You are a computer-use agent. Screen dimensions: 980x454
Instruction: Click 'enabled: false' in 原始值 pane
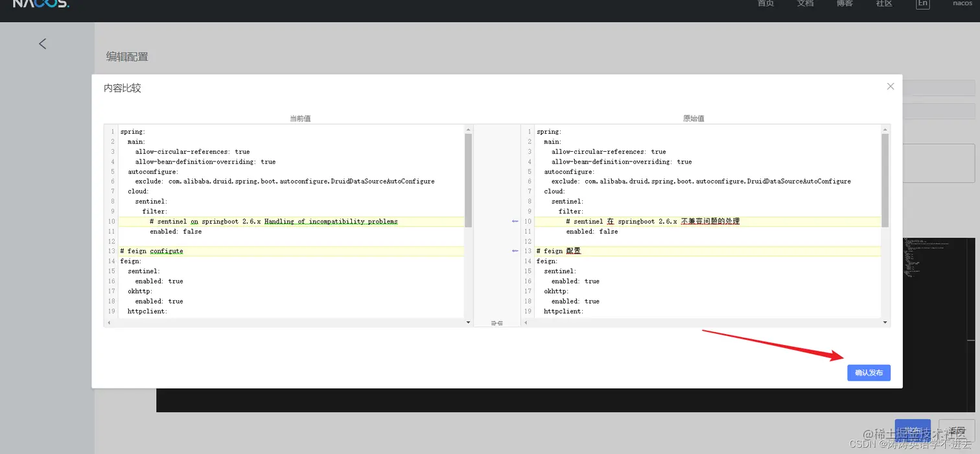pyautogui.click(x=592, y=232)
